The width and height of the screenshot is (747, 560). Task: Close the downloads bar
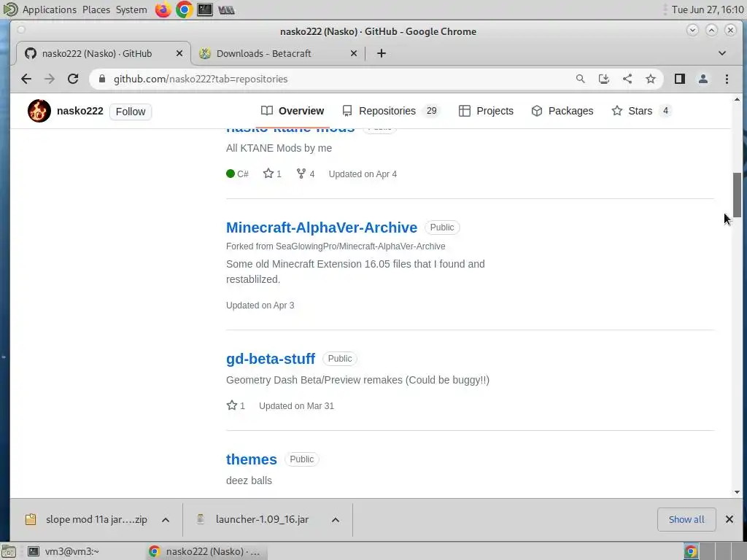[x=729, y=519]
